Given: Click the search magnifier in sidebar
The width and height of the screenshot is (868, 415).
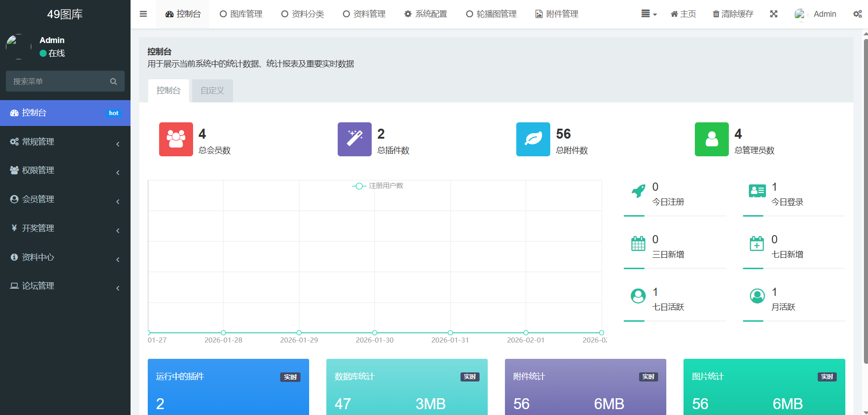Looking at the screenshot, I should pyautogui.click(x=113, y=82).
